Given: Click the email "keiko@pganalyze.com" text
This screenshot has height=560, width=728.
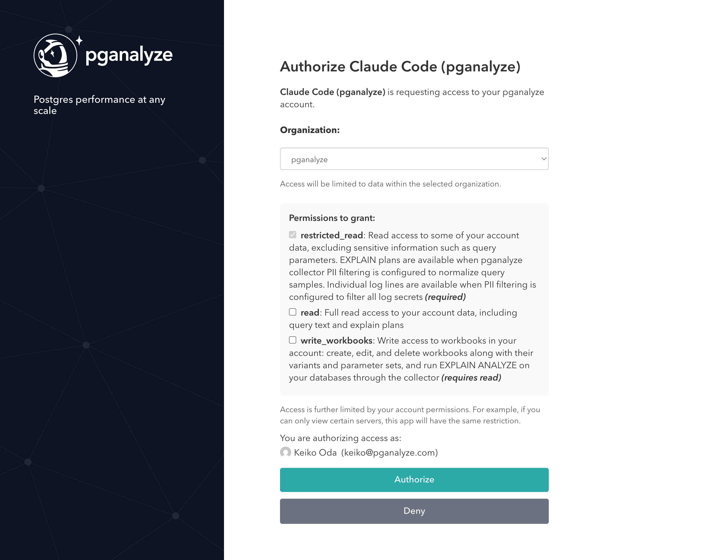Looking at the screenshot, I should [389, 453].
